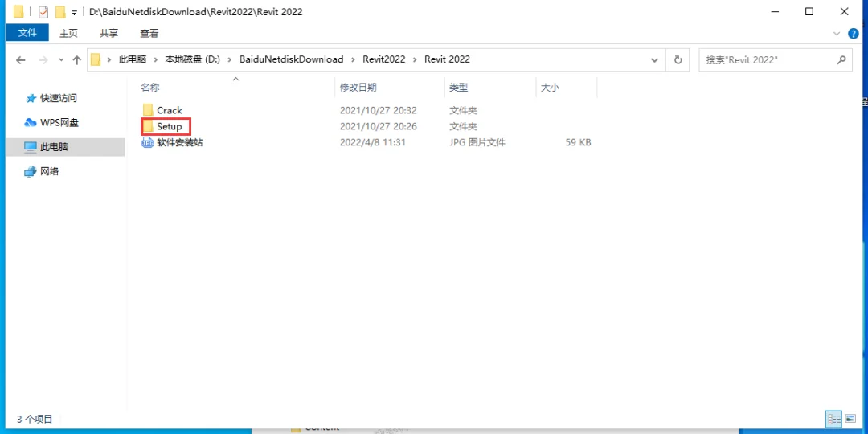Image resolution: width=868 pixels, height=434 pixels.
Task: Sort by the 修改日期 column header
Action: [358, 88]
